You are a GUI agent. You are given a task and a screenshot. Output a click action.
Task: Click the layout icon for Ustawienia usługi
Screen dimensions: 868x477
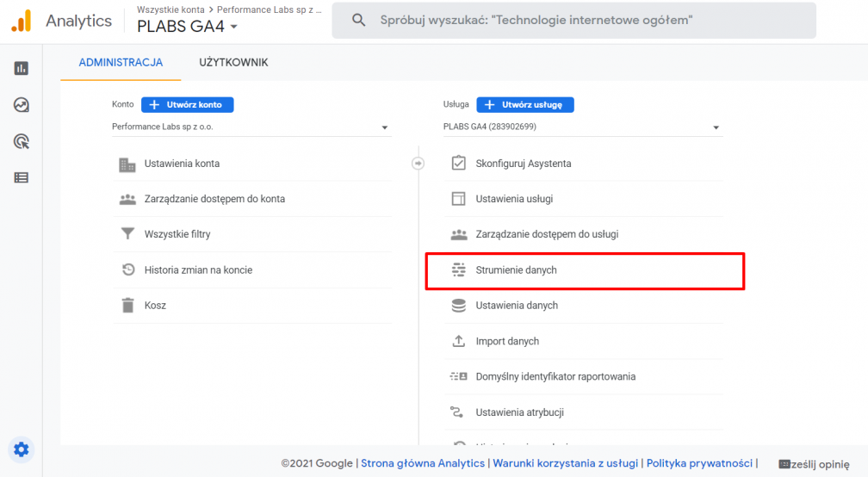(x=458, y=199)
